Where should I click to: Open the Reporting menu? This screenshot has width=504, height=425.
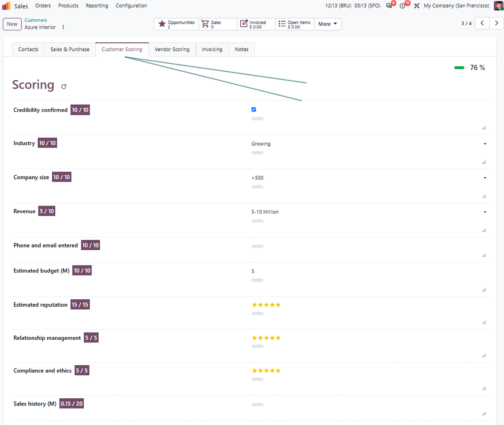pos(97,6)
